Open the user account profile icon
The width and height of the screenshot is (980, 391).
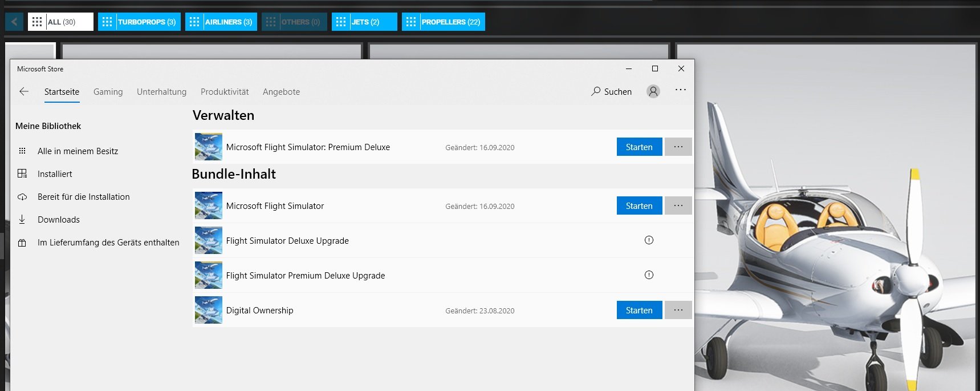pyautogui.click(x=653, y=91)
